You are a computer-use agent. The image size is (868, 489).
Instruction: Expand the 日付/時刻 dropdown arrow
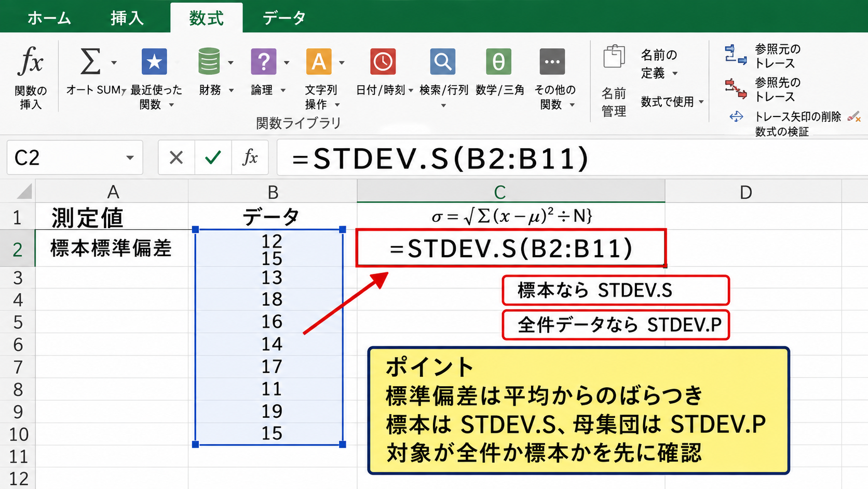[x=411, y=90]
